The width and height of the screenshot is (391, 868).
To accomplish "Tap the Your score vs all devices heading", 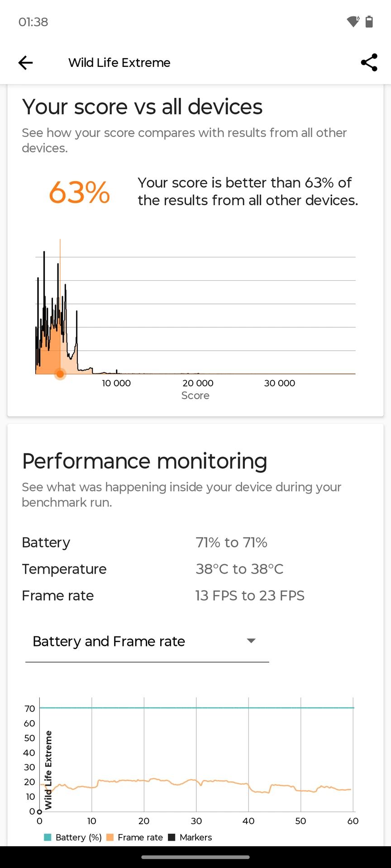I will pyautogui.click(x=142, y=107).
